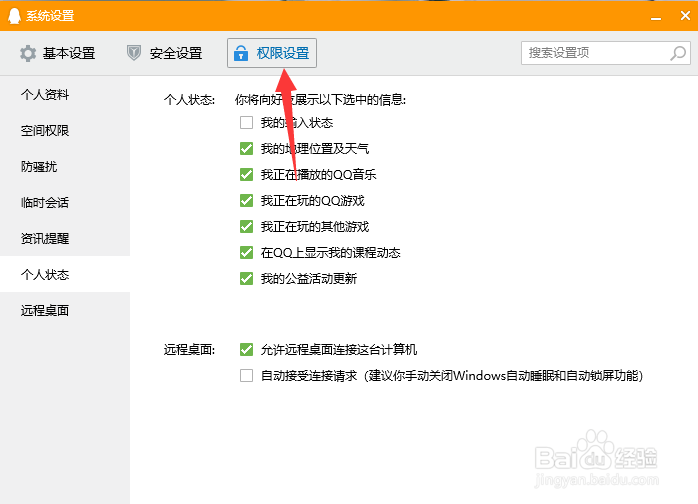This screenshot has width=698, height=504.
Task: Enable 我的输入状态 checkbox
Action: pos(246,122)
